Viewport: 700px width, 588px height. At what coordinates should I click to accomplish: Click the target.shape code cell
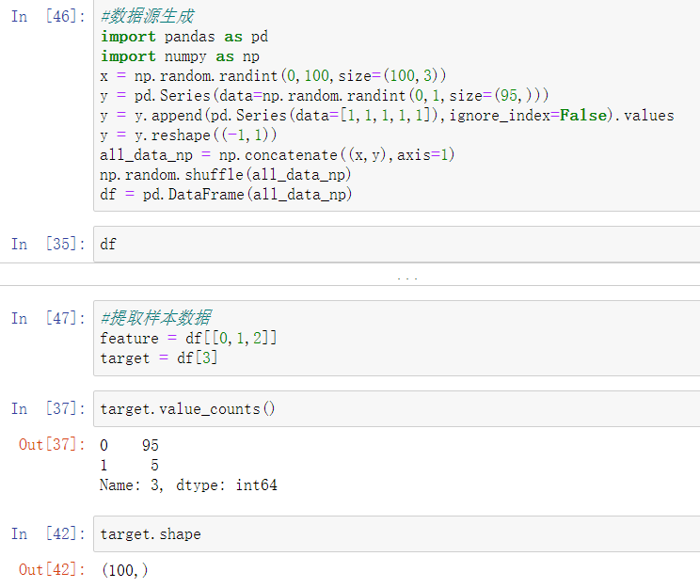(x=396, y=533)
